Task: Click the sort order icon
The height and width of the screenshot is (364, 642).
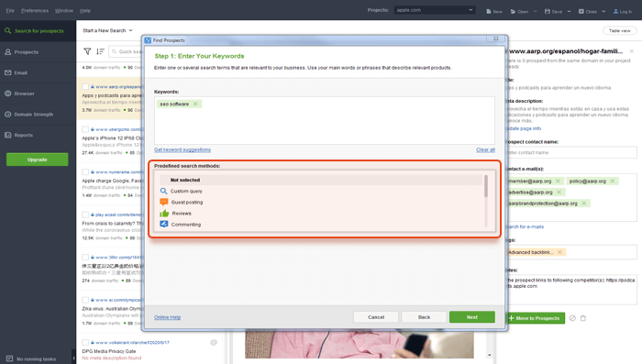Action: (x=100, y=51)
